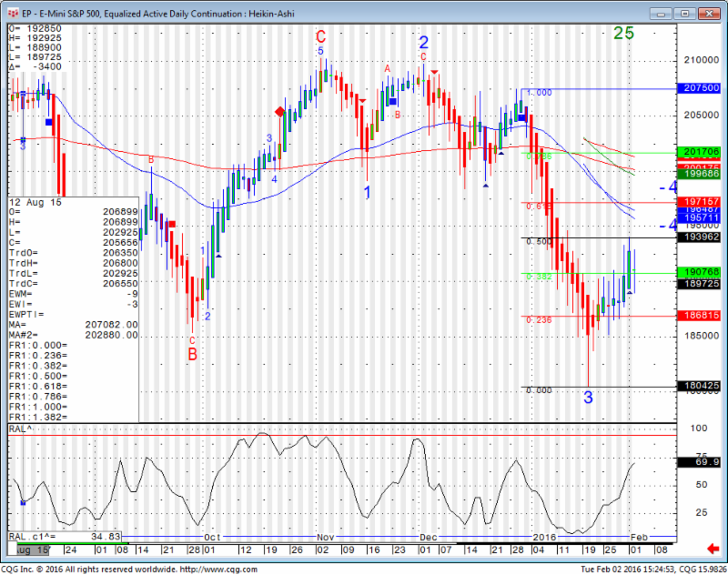Viewport: 728px width, 575px height.
Task: Click the RAL^ study label
Action: [x=21, y=429]
